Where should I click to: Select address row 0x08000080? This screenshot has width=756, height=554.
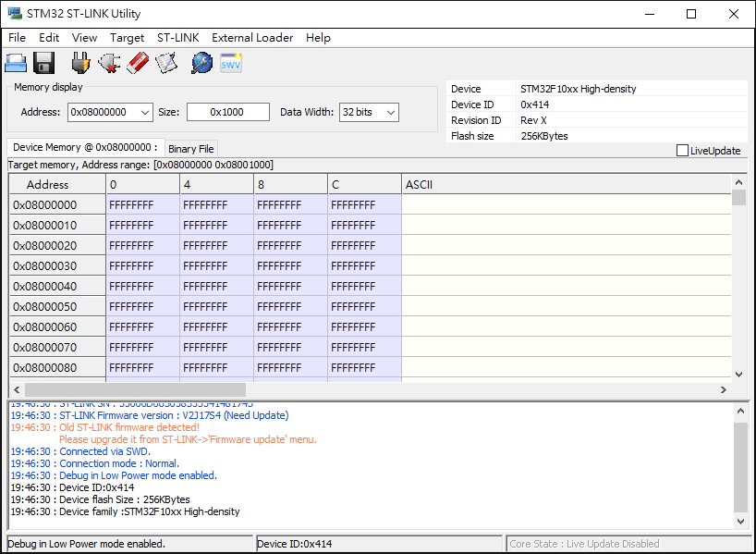58,367
